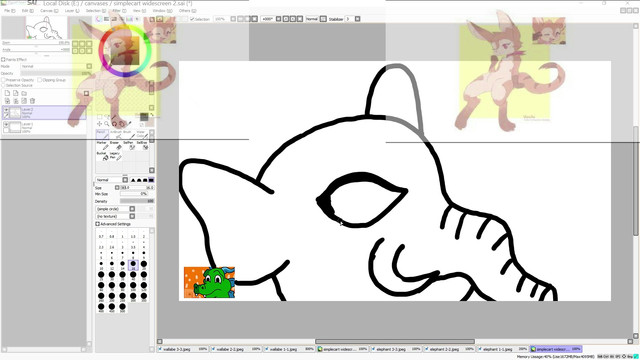The width and height of the screenshot is (640, 360).
Task: Open the simple circle brush shape dropdown
Action: click(115, 209)
